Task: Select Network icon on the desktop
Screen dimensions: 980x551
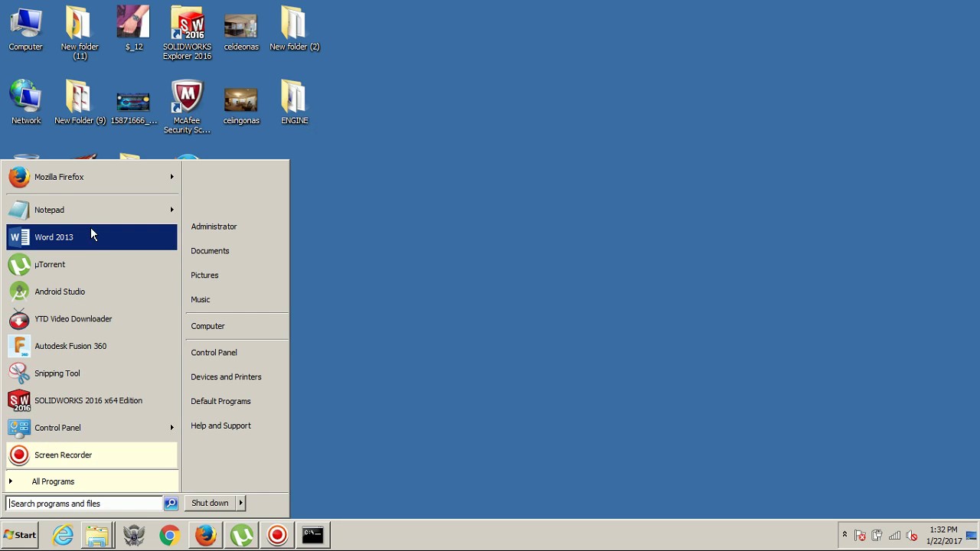Action: (25, 103)
